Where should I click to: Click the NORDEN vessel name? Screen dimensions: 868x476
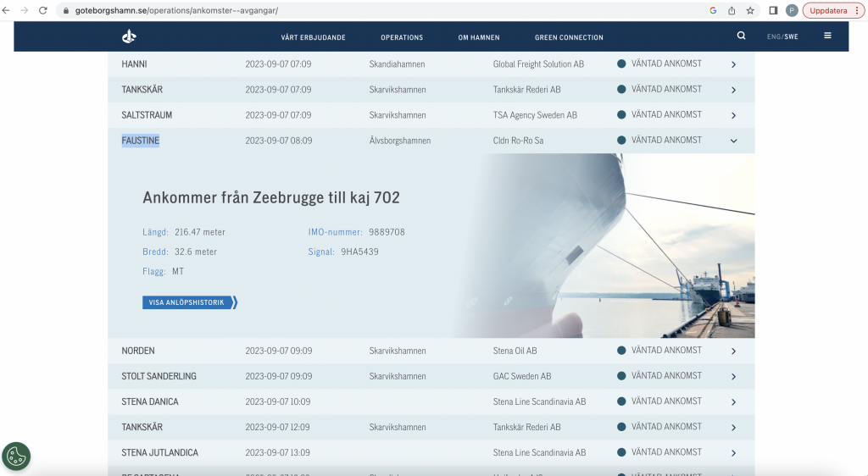[x=138, y=351]
